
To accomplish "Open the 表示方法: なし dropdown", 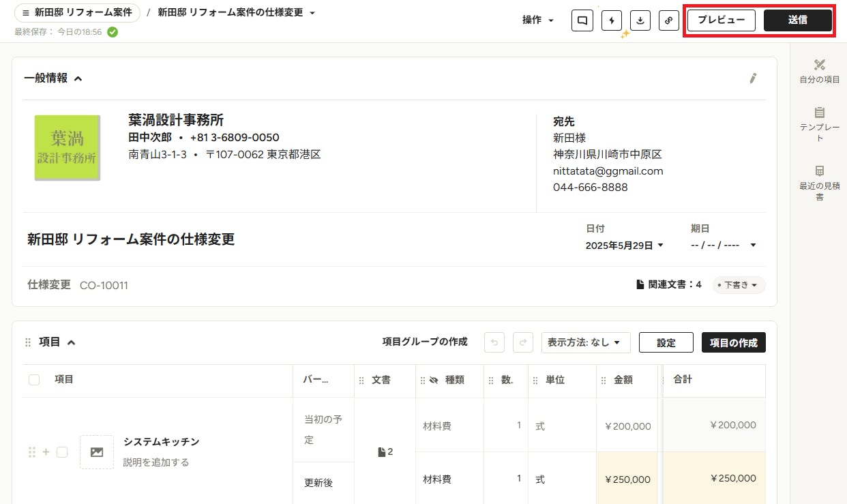I will tap(586, 342).
